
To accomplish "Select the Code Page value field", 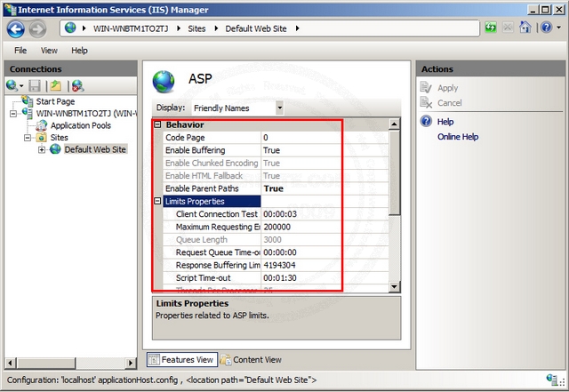I will (x=325, y=137).
